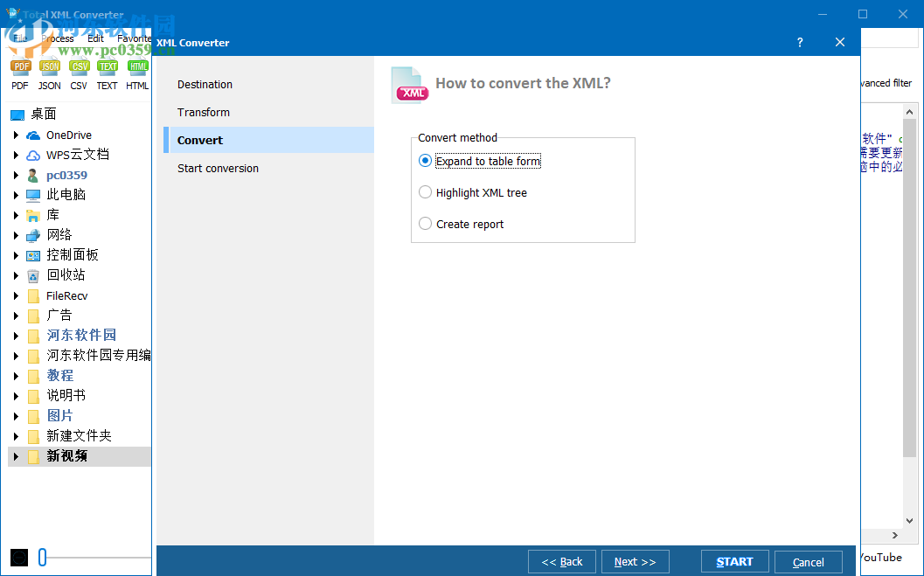The image size is (924, 576).
Task: Expand the 新视频 folder
Action: click(15, 456)
